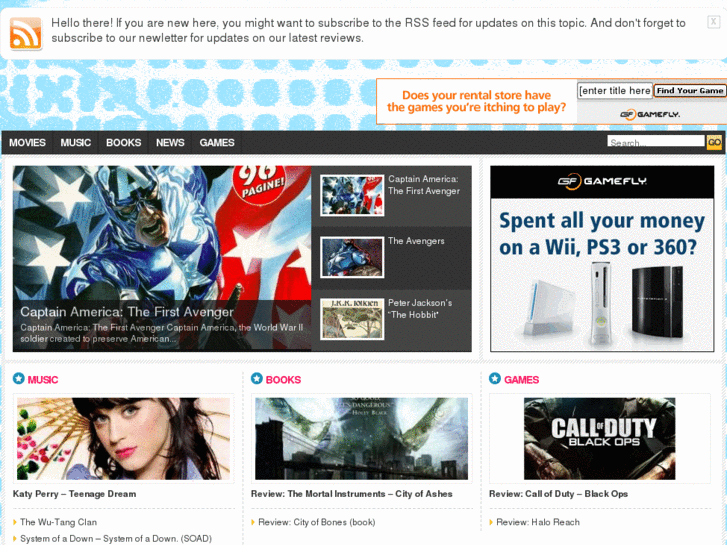Screen dimensions: 727x545
Task: Open the pink Music section heading
Action: coord(43,380)
